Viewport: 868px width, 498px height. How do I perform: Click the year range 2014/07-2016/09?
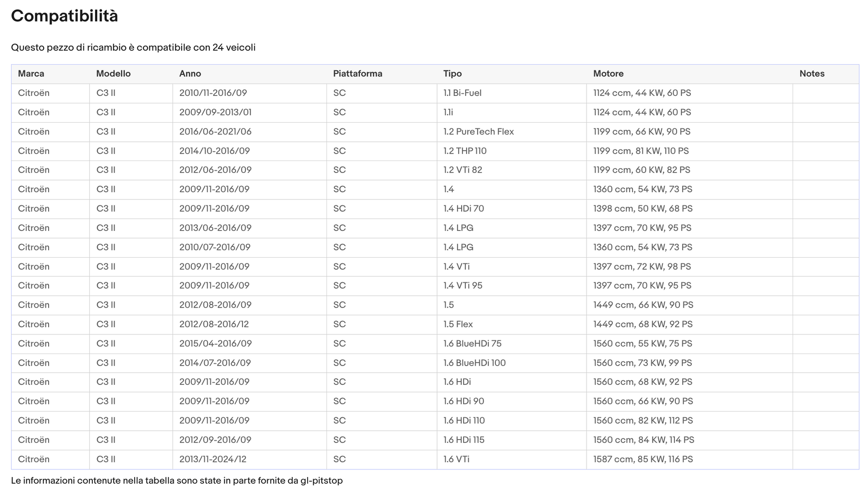point(215,363)
